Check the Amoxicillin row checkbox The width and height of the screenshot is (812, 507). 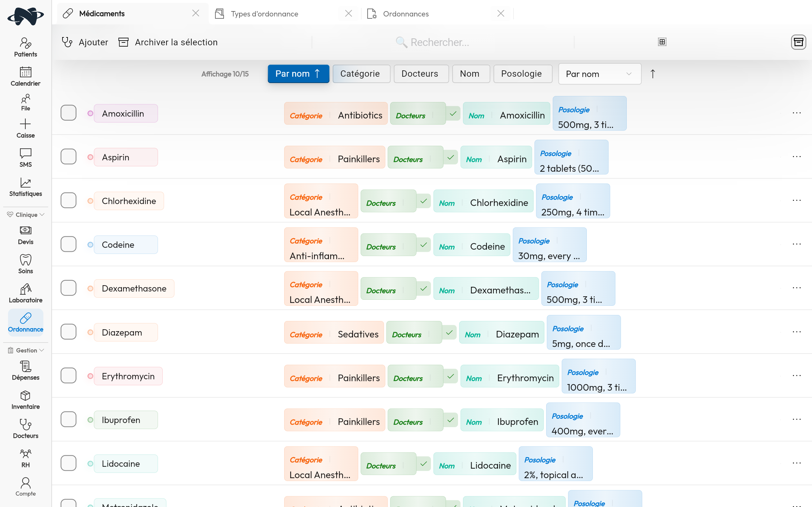[68, 113]
